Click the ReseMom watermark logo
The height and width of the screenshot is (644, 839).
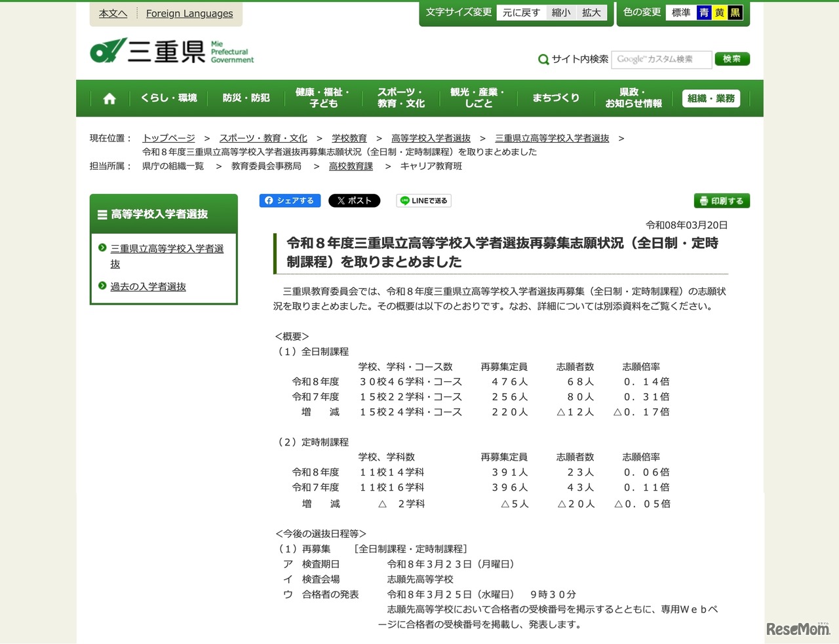(798, 629)
